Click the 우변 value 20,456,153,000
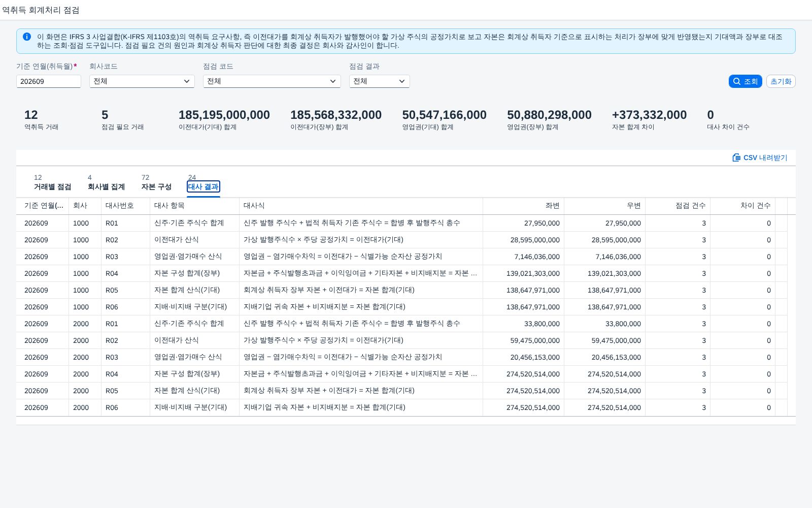Viewport: 812px width, 508px height. (x=616, y=357)
